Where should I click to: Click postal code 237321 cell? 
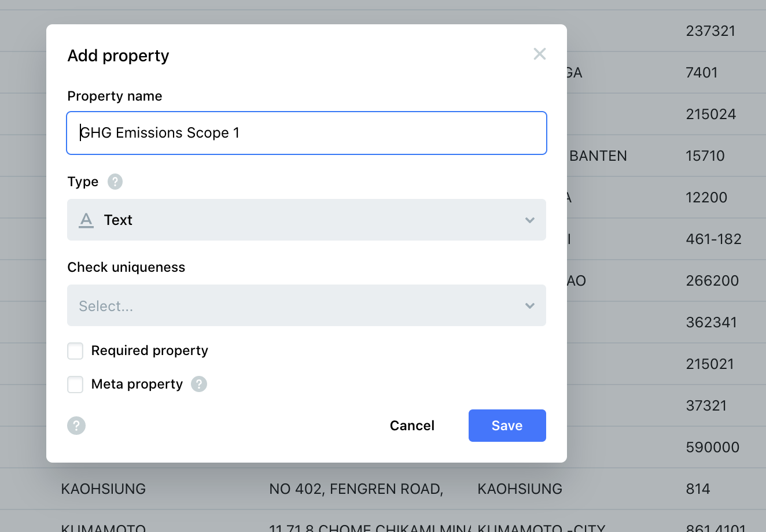pos(710,31)
